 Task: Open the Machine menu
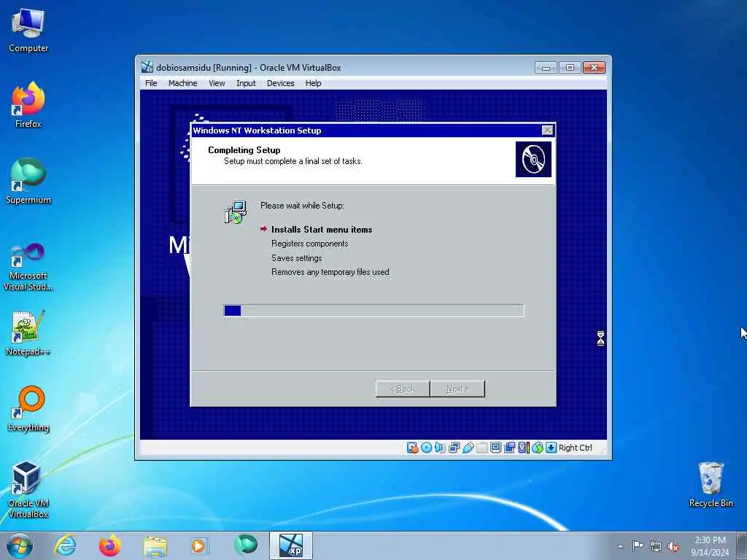[182, 83]
